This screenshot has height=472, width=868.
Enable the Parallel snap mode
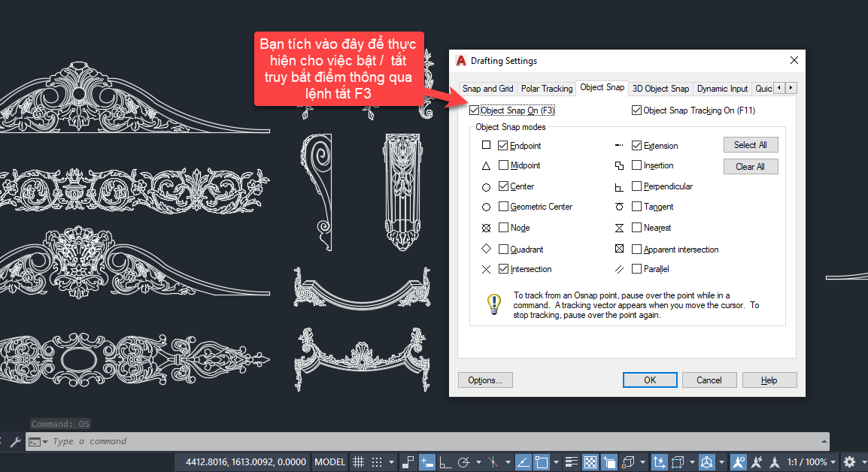(636, 269)
